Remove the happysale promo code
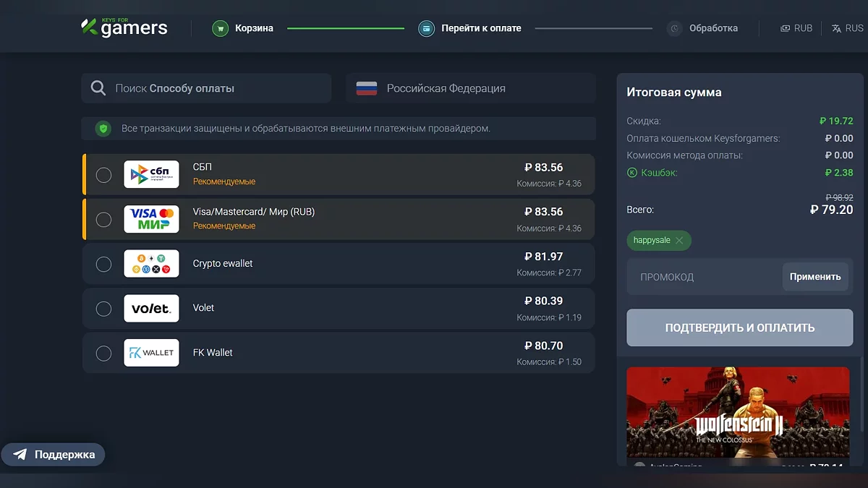 [x=679, y=241]
